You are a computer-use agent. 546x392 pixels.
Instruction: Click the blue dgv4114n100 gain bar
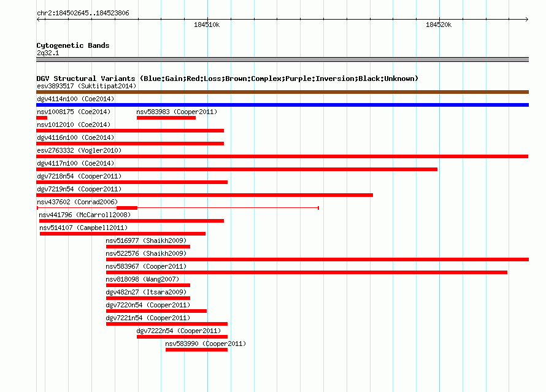click(282, 105)
